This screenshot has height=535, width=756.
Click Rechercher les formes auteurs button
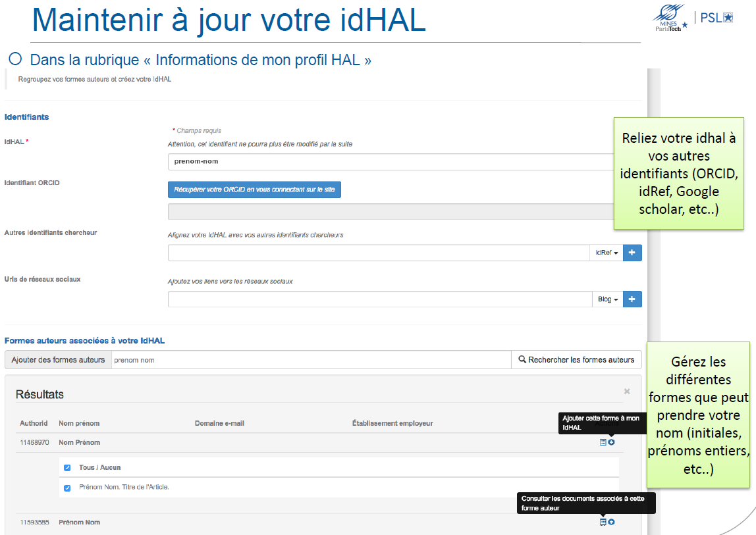(x=576, y=359)
